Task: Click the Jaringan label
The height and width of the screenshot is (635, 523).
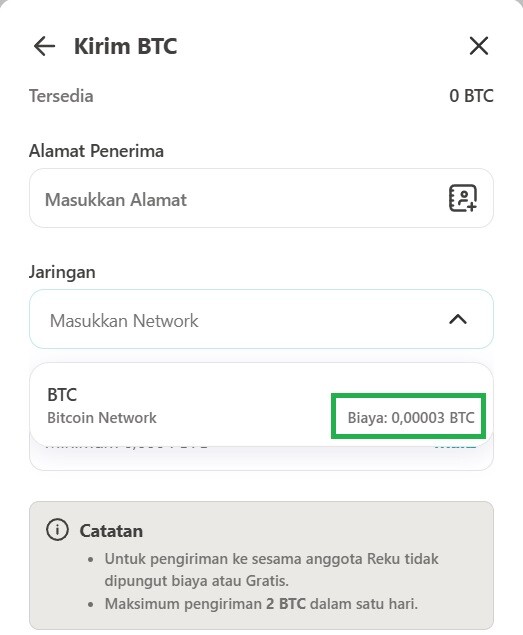Action: [x=62, y=272]
